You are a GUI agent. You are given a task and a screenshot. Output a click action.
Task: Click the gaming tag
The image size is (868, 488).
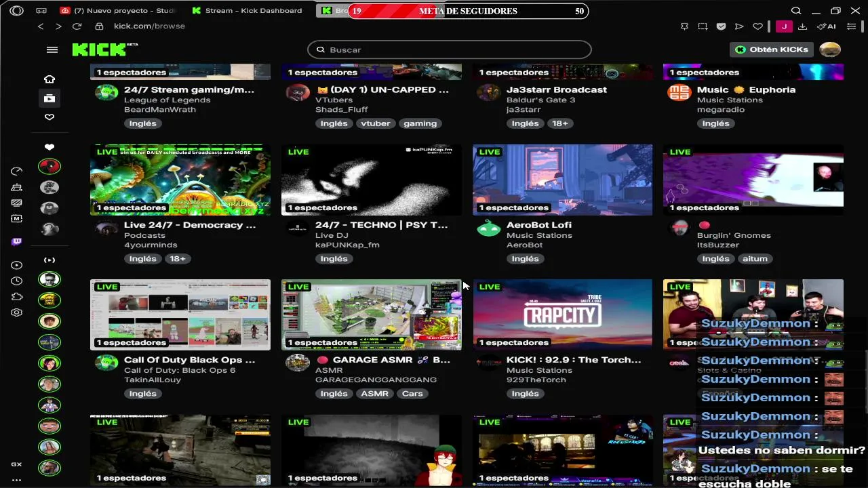[420, 123]
